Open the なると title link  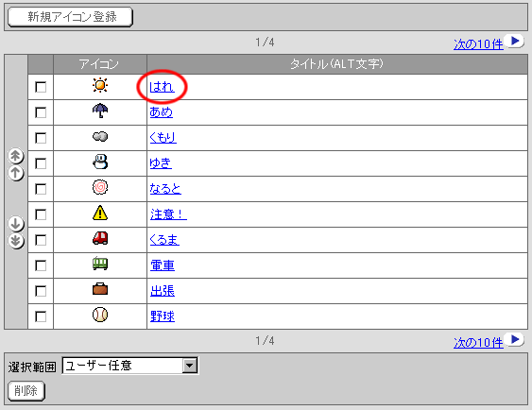pyautogui.click(x=165, y=189)
